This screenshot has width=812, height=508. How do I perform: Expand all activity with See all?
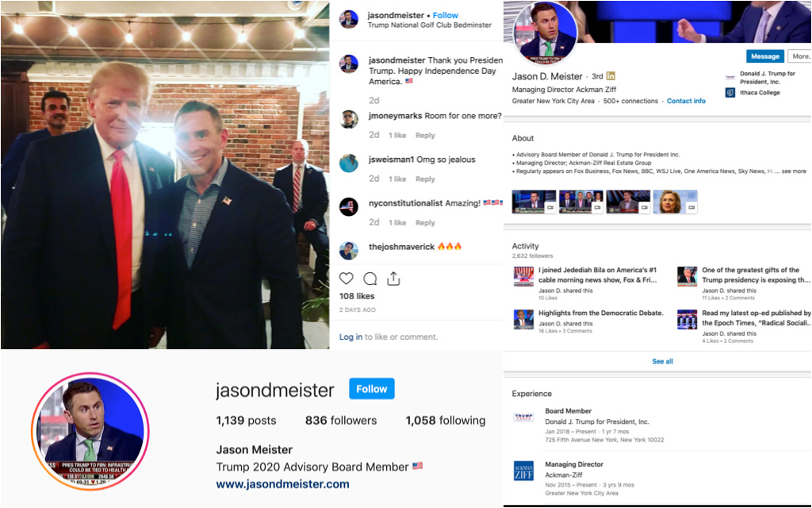click(662, 361)
